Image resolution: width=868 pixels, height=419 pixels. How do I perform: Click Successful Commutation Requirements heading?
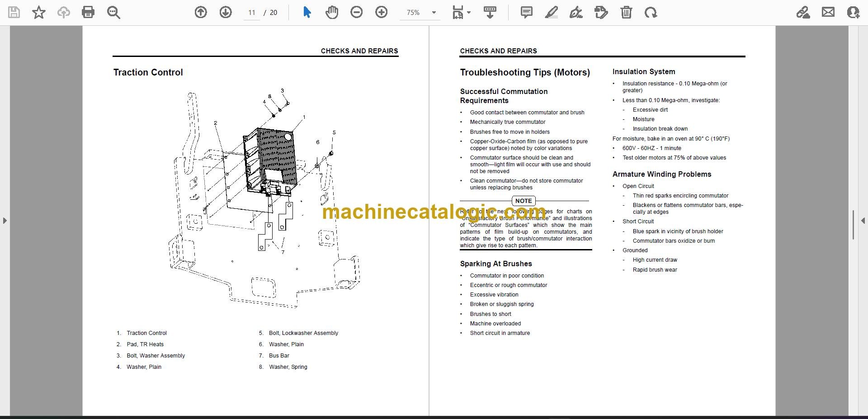[504, 96]
